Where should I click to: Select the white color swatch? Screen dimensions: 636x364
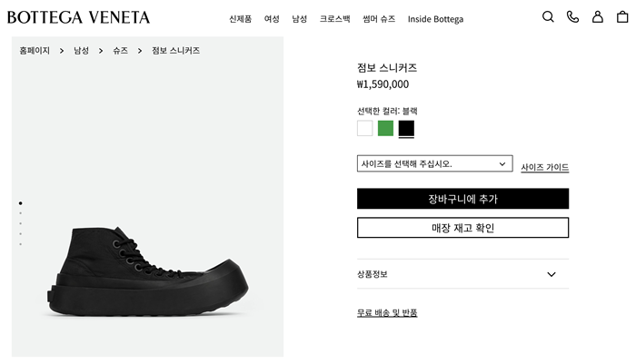[364, 128]
